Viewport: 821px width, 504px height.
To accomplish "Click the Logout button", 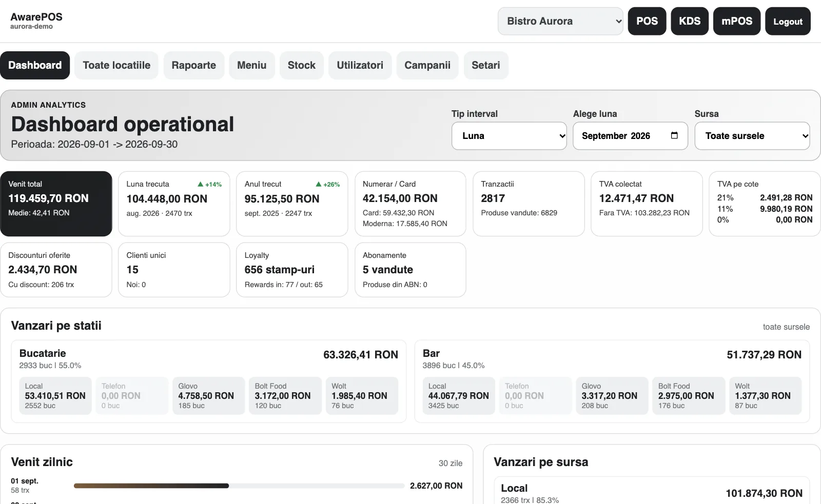I will click(x=788, y=21).
